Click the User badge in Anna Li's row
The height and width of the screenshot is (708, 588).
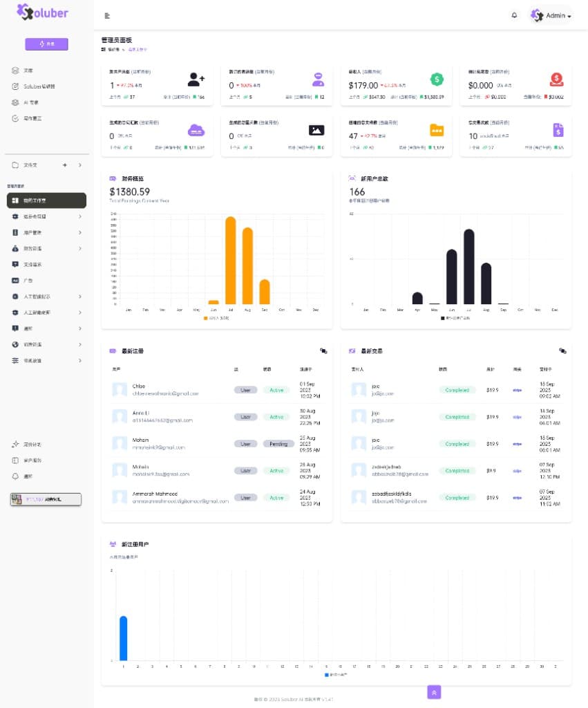[x=245, y=417]
